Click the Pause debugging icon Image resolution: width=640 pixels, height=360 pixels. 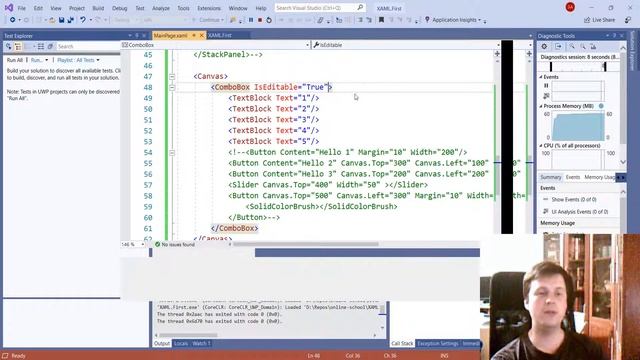point(251,20)
